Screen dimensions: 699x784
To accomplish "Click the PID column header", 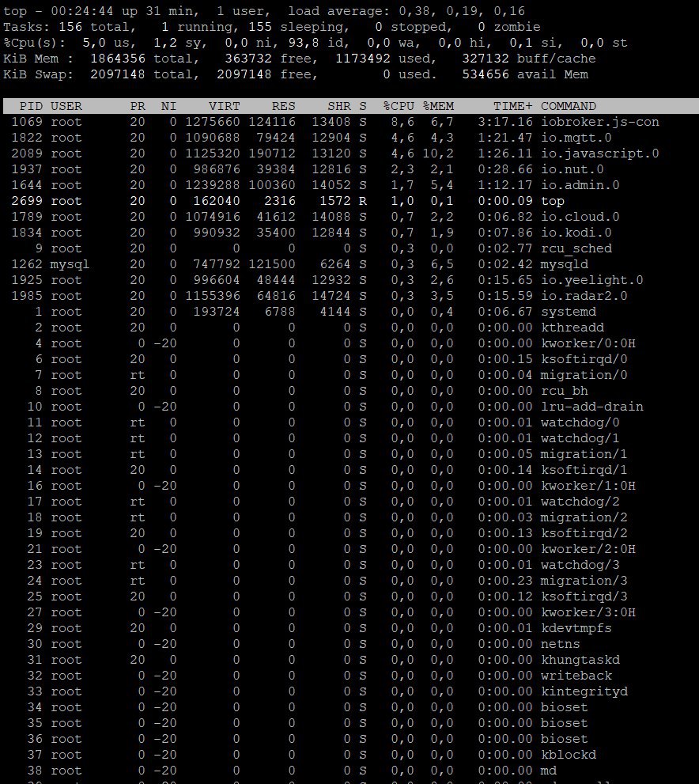I will coord(31,106).
